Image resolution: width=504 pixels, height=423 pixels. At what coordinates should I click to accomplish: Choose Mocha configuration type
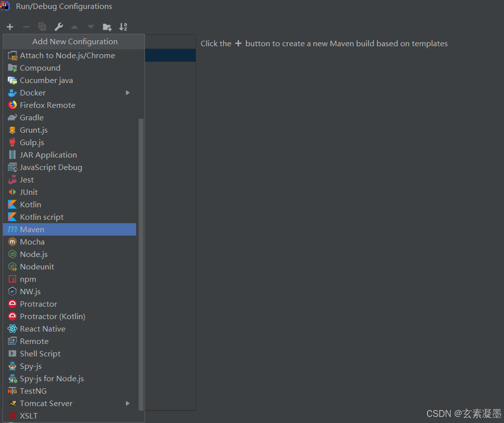[70, 242]
